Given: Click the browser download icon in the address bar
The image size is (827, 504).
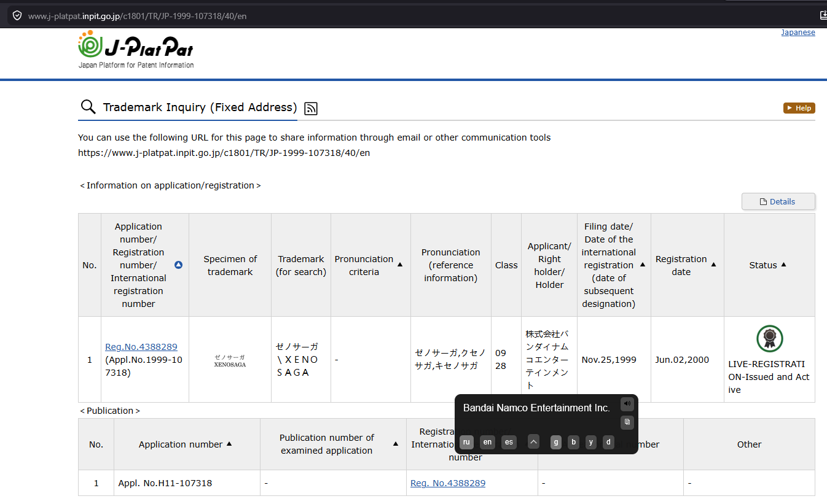Looking at the screenshot, I should coord(823,15).
